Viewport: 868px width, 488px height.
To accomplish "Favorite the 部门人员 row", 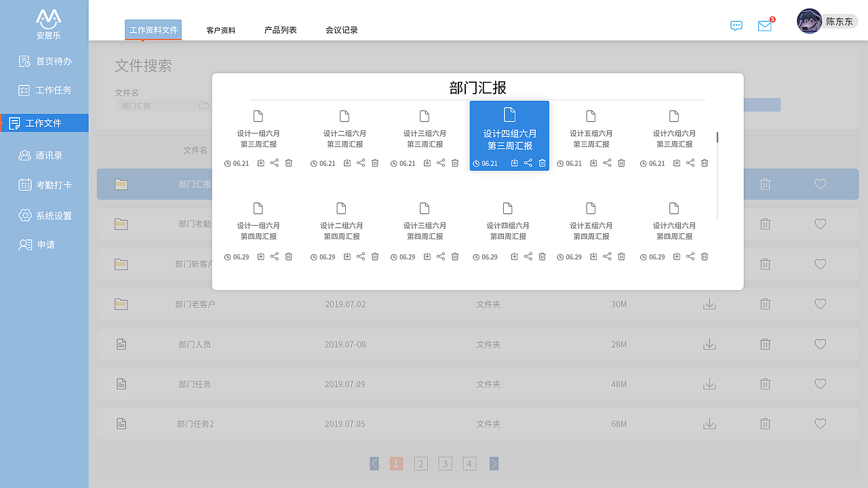I will point(820,344).
